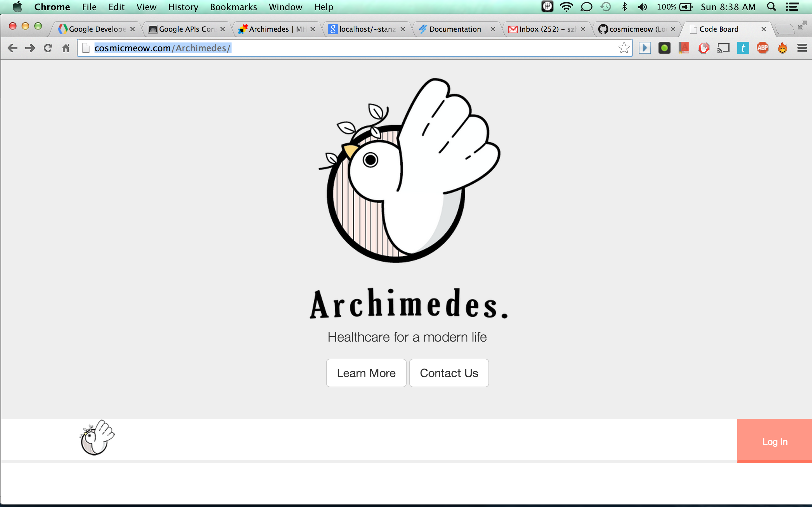Click the AdBlock Plus extension icon

tap(762, 48)
